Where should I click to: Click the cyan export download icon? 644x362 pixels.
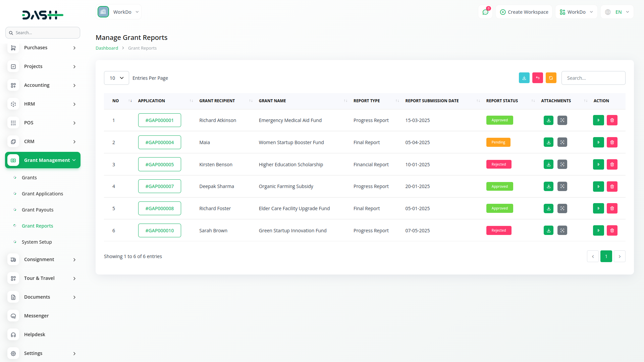524,78
